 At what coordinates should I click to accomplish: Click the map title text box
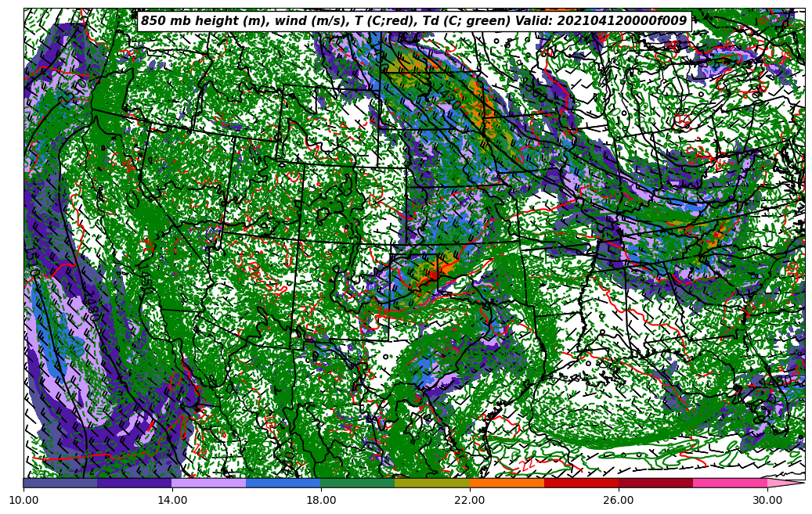click(414, 20)
